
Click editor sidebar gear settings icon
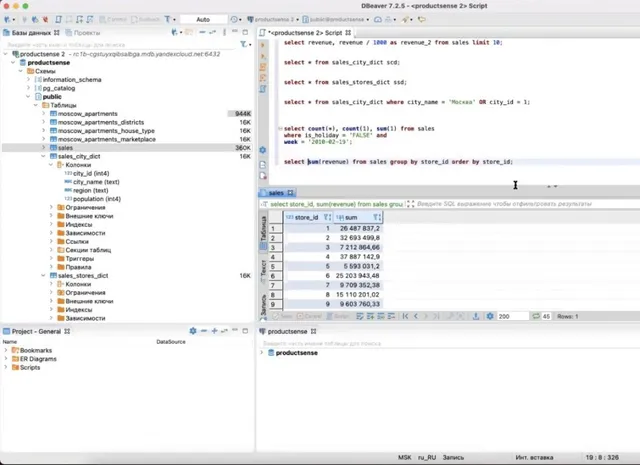point(263,150)
